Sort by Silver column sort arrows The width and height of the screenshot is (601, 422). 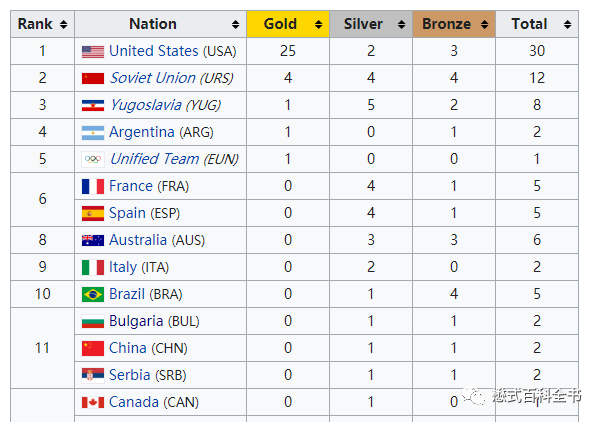click(401, 25)
